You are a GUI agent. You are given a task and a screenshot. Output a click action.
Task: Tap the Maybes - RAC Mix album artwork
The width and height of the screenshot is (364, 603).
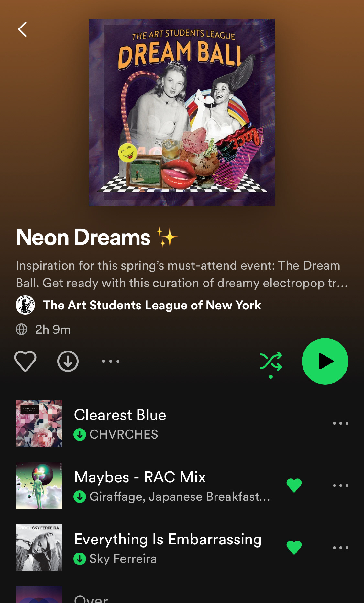(x=39, y=486)
